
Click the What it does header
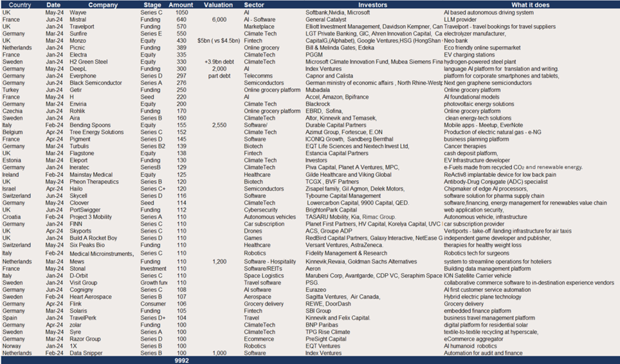pos(530,5)
